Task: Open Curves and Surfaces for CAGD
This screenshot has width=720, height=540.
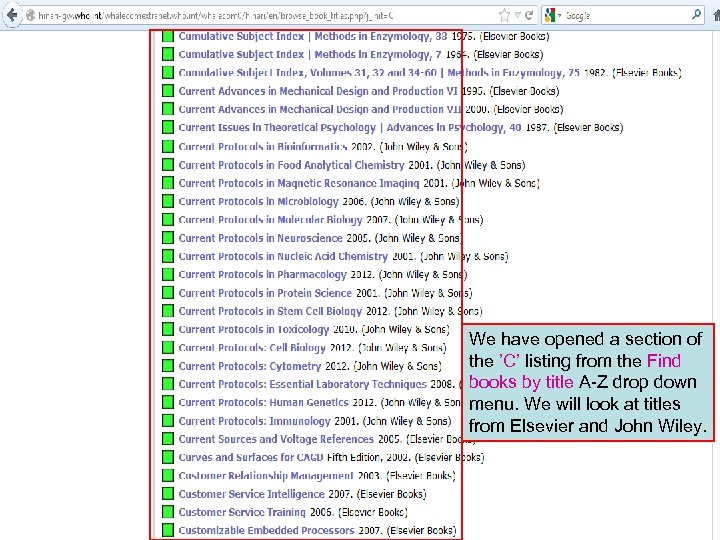Action: (x=251, y=458)
